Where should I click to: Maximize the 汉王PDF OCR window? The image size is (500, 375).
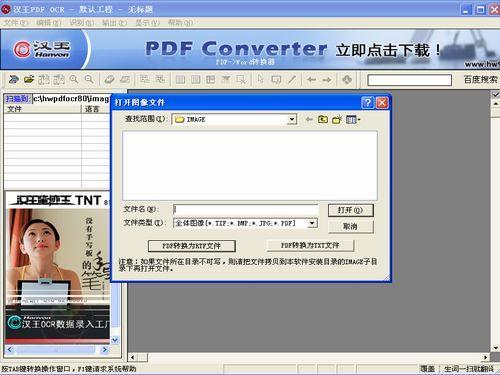480,9
